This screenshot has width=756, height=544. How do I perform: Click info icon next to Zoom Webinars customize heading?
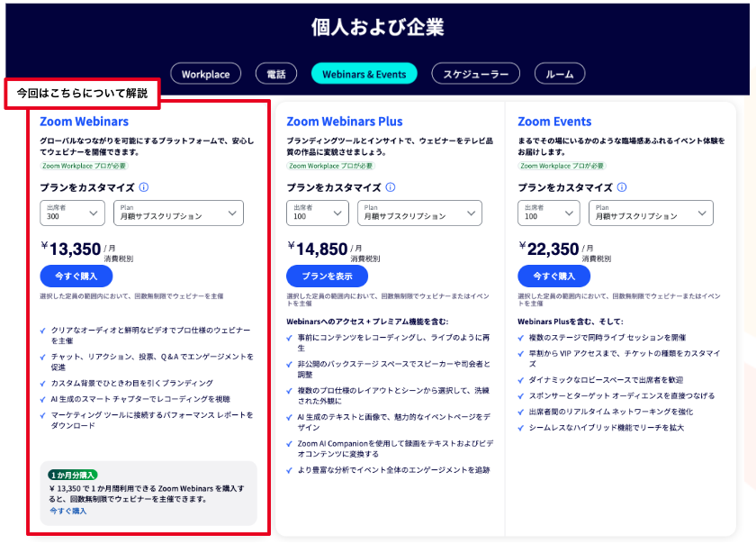pos(144,188)
